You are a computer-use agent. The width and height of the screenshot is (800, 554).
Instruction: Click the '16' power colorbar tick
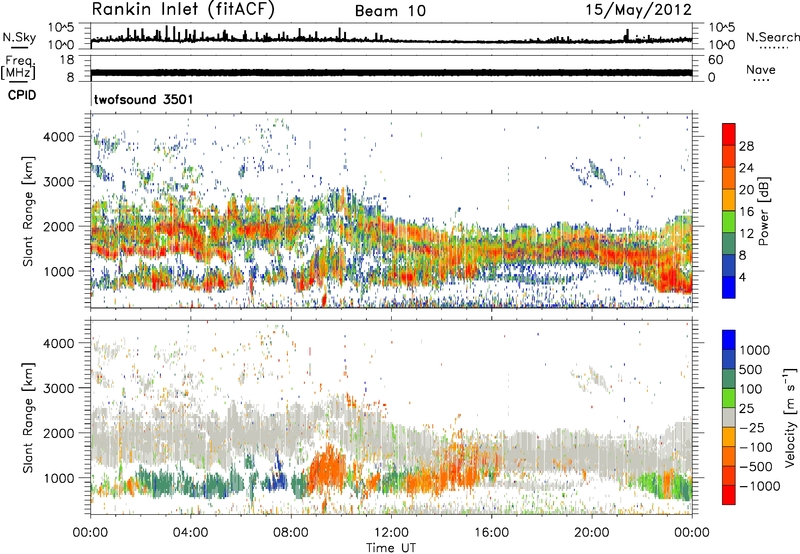746,212
